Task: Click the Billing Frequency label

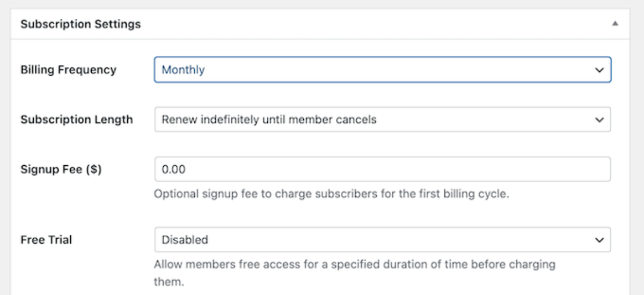Action: 68,70
